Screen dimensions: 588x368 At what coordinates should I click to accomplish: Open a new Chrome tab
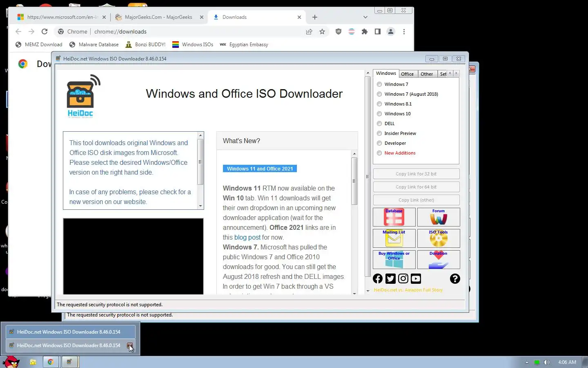[x=314, y=17]
